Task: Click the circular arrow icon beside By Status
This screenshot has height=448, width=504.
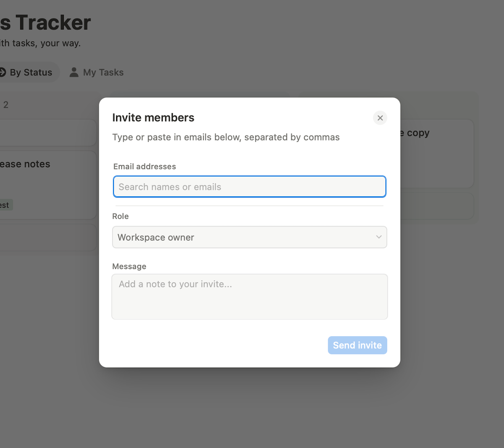Action: (2, 72)
